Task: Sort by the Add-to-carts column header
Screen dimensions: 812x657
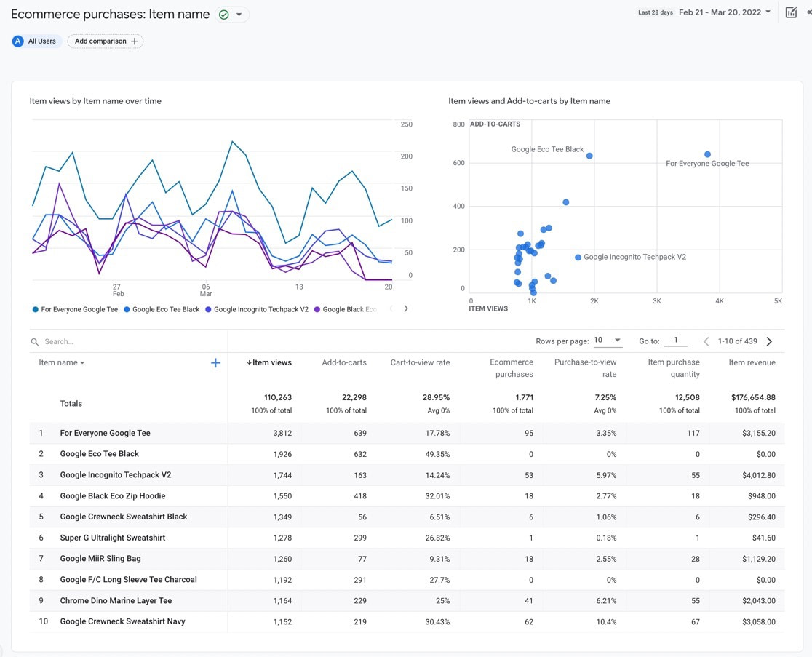Action: [344, 362]
